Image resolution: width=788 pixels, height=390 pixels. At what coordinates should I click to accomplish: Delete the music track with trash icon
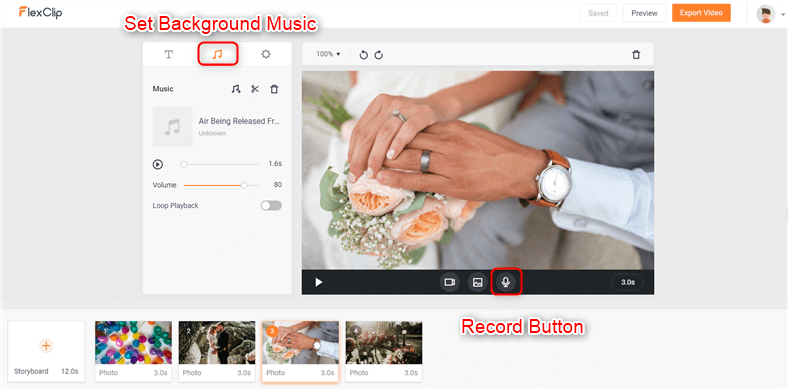point(274,89)
